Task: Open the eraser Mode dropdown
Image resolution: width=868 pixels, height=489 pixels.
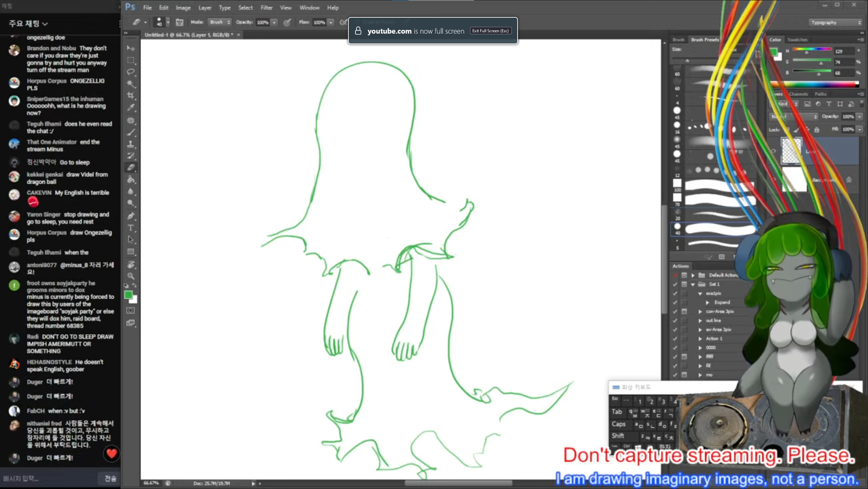Action: click(x=220, y=22)
